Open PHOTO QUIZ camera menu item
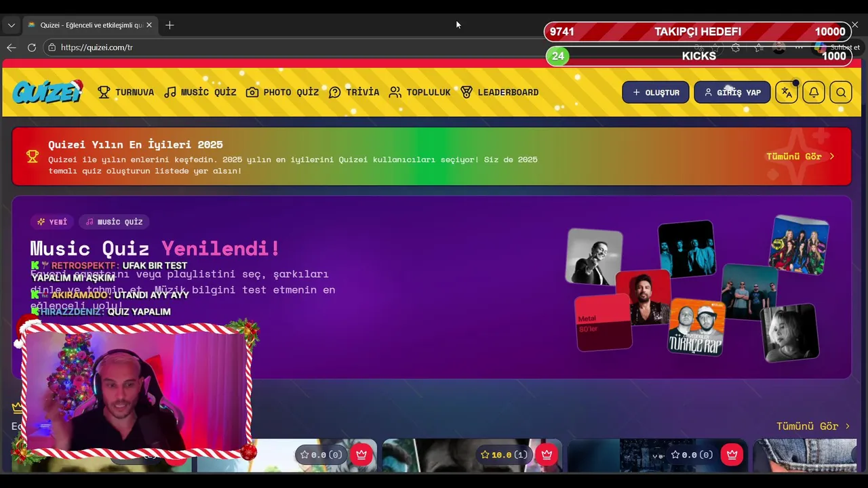The width and height of the screenshot is (868, 488). (x=282, y=92)
